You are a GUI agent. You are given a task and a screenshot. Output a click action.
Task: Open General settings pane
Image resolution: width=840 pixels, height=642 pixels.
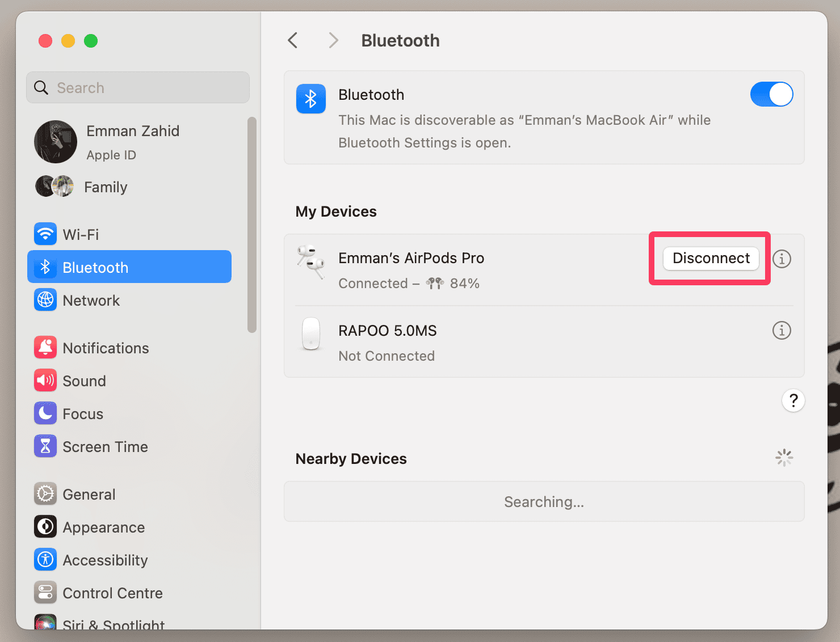(89, 495)
